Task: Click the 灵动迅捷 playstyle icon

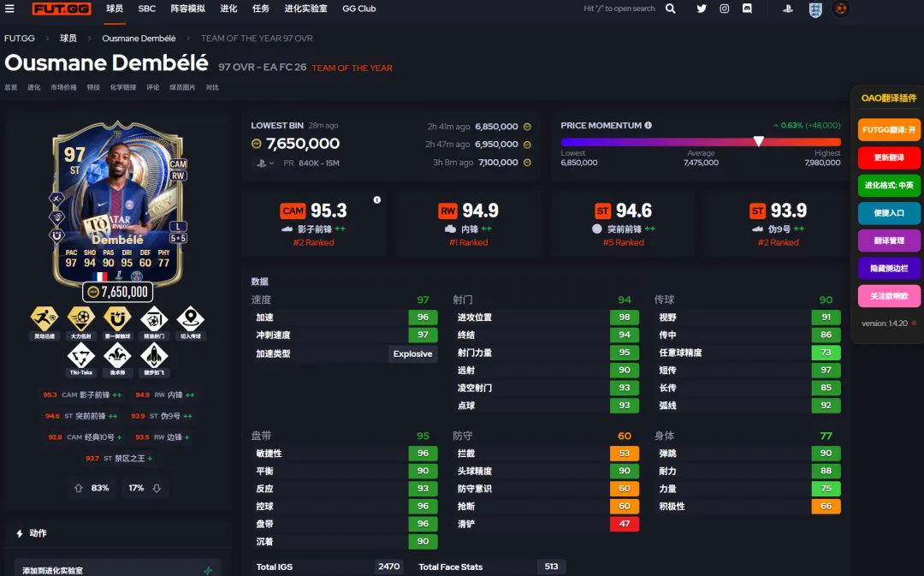Action: [44, 319]
